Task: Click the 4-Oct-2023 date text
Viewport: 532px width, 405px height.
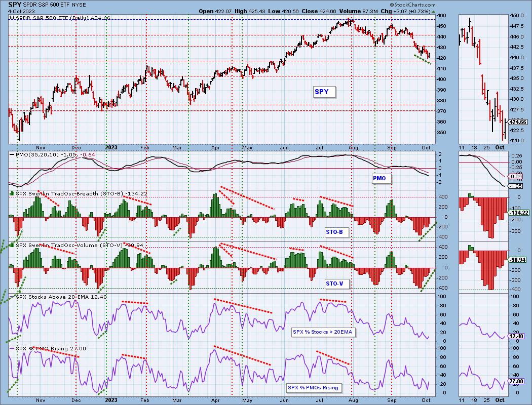Action: coord(21,11)
